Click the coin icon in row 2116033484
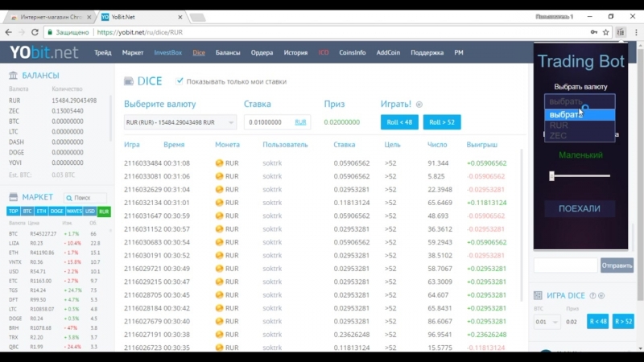Image resolution: width=644 pixels, height=362 pixels. tap(219, 163)
